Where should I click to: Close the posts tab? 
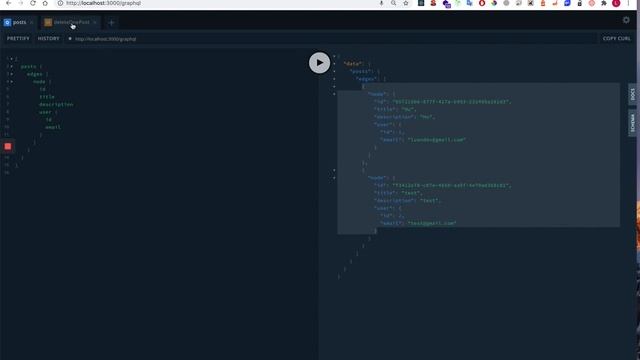tap(31, 22)
